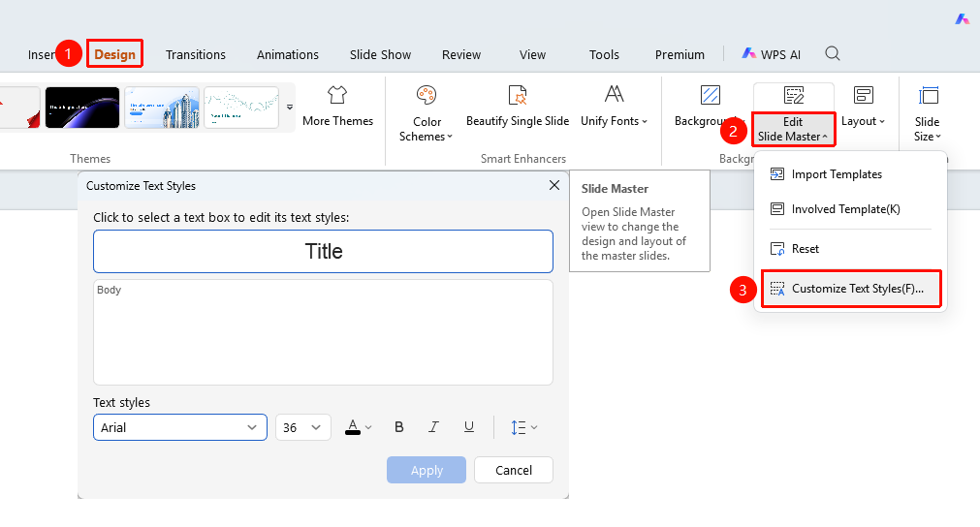This screenshot has height=527, width=980.
Task: Click the Cancel button
Action: click(x=514, y=470)
